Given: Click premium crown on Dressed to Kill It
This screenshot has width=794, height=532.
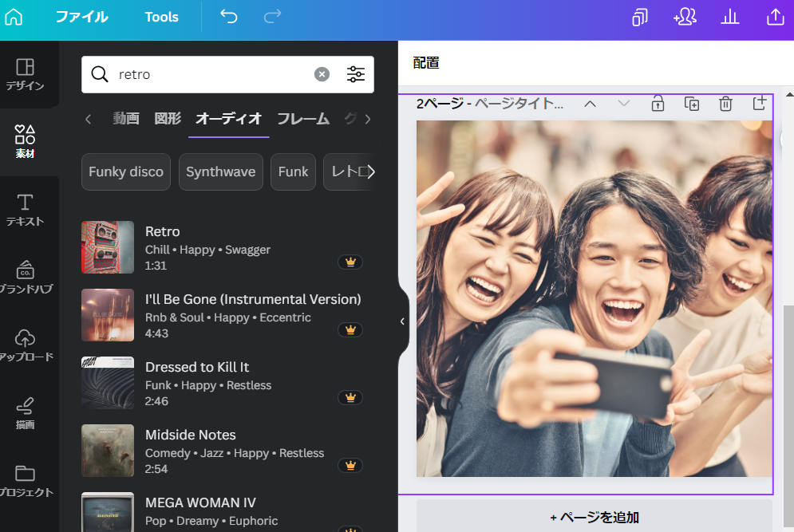Looking at the screenshot, I should pyautogui.click(x=350, y=398).
